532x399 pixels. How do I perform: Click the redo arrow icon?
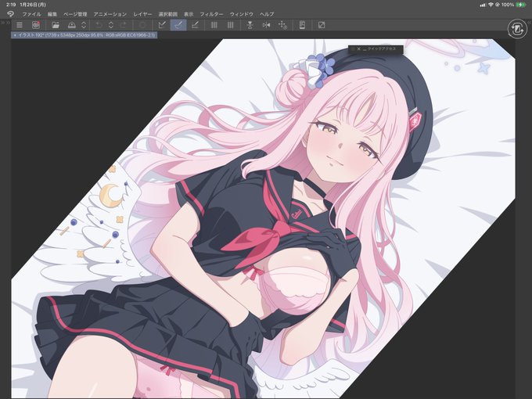[124, 25]
